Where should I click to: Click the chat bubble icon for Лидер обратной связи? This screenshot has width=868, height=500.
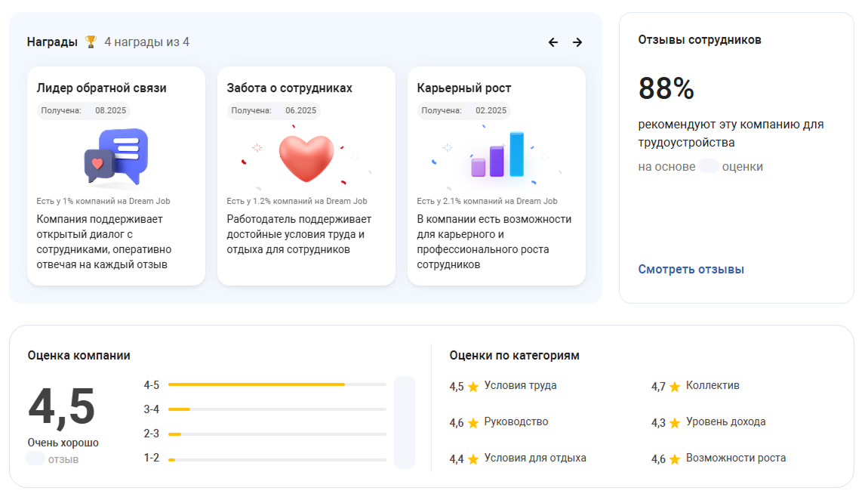[116, 157]
